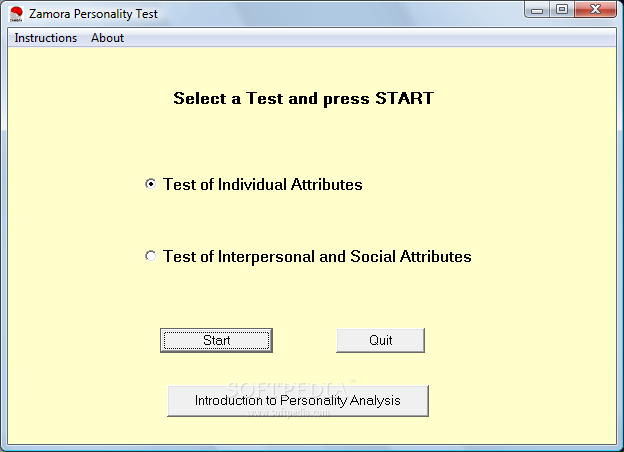The height and width of the screenshot is (452, 624).
Task: Click the Start button
Action: [x=216, y=340]
